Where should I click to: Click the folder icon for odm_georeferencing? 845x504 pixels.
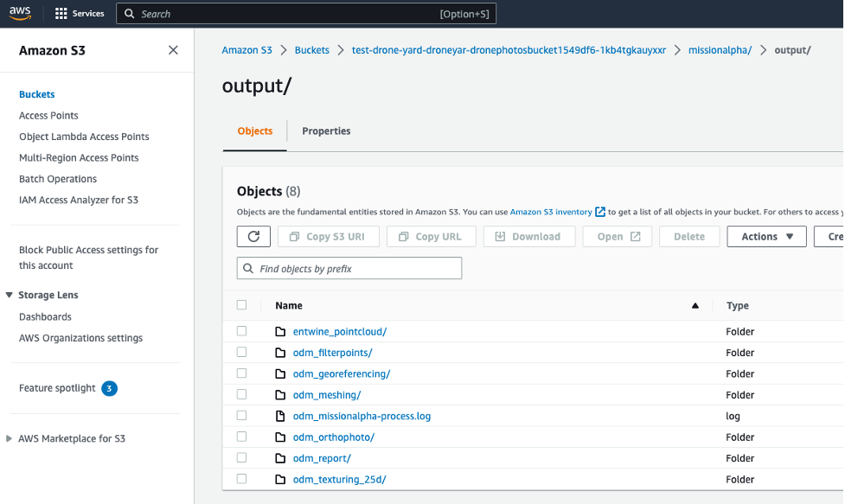pos(280,373)
